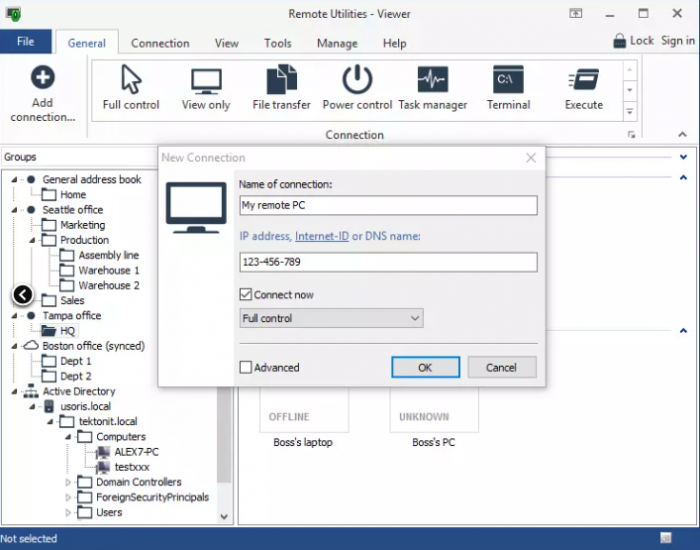
Task: Expand the ForeignSecurityPrincipals folder
Action: tap(68, 497)
